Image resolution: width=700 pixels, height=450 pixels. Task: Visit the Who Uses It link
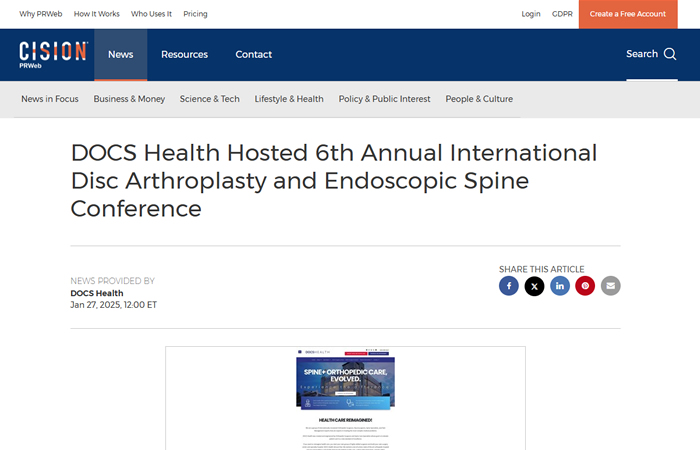point(151,14)
